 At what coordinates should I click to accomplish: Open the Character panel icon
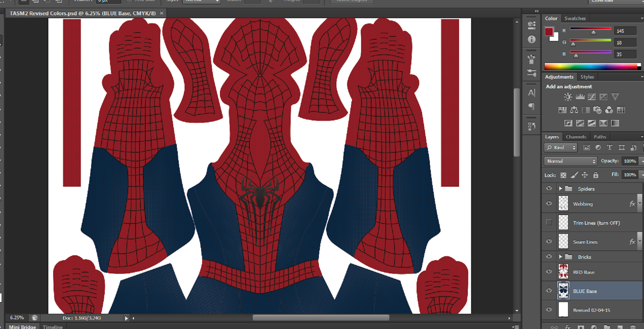[x=531, y=93]
